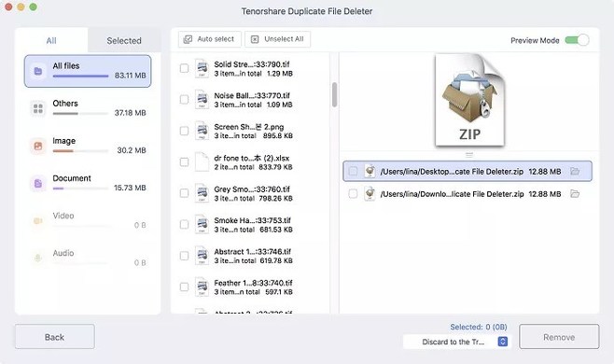Viewport: 614px width, 364px height.
Task: Click the Desktop zip archive icon
Action: coord(370,171)
